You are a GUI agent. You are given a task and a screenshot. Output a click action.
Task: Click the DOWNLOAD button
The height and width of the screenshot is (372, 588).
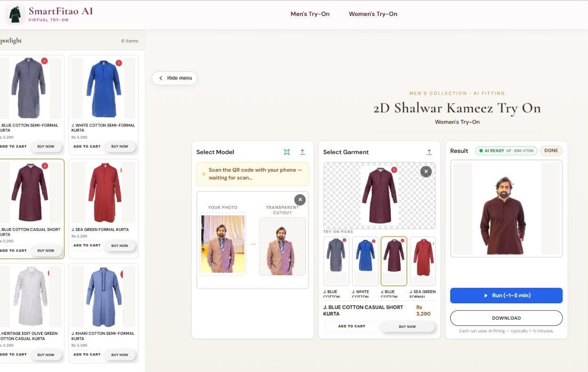pyautogui.click(x=506, y=318)
